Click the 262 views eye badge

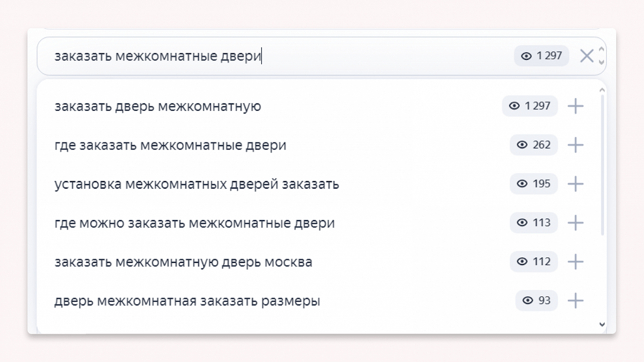pos(533,145)
